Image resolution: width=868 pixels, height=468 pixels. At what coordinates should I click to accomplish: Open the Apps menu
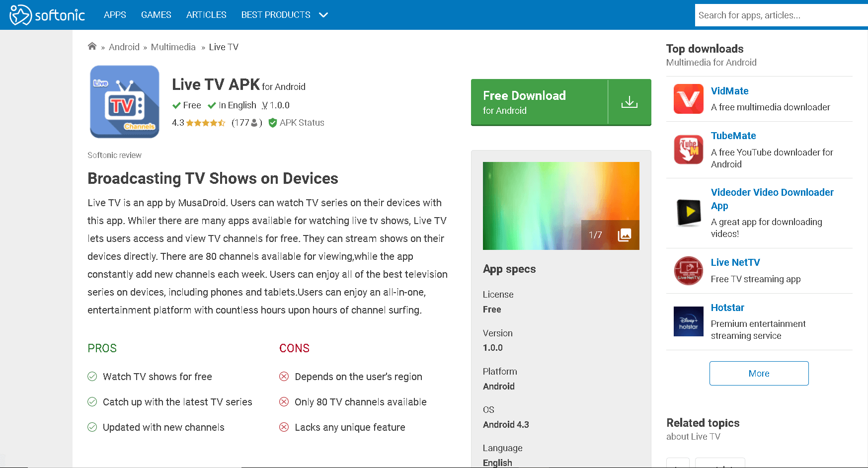click(x=115, y=15)
